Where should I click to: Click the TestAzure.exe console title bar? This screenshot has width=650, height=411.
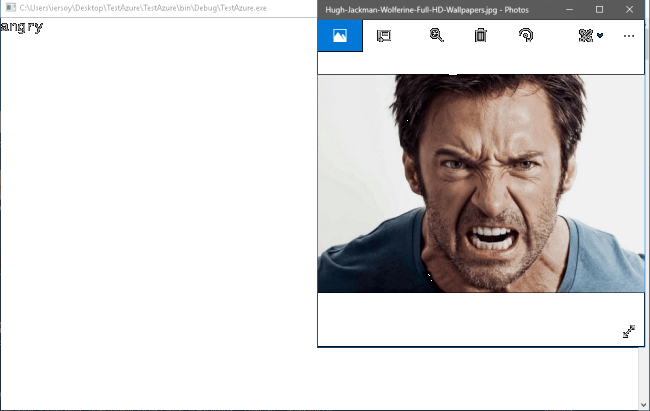pyautogui.click(x=150, y=8)
